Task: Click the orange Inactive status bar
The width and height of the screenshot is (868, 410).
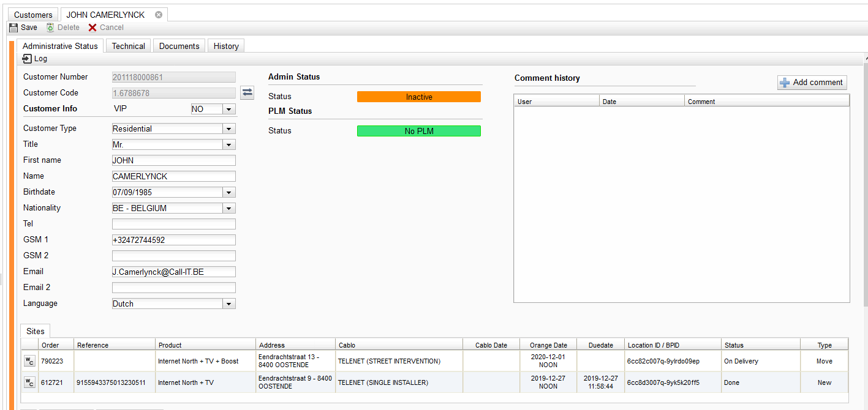Action: pos(419,97)
